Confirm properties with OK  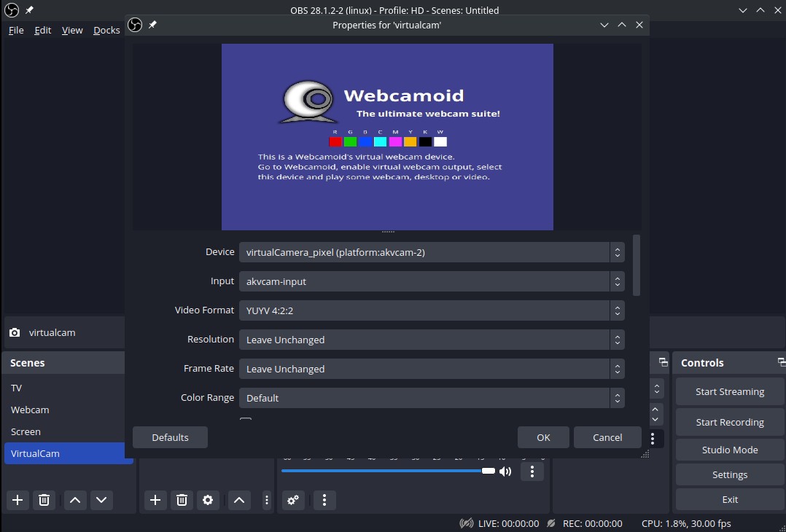[x=543, y=437]
